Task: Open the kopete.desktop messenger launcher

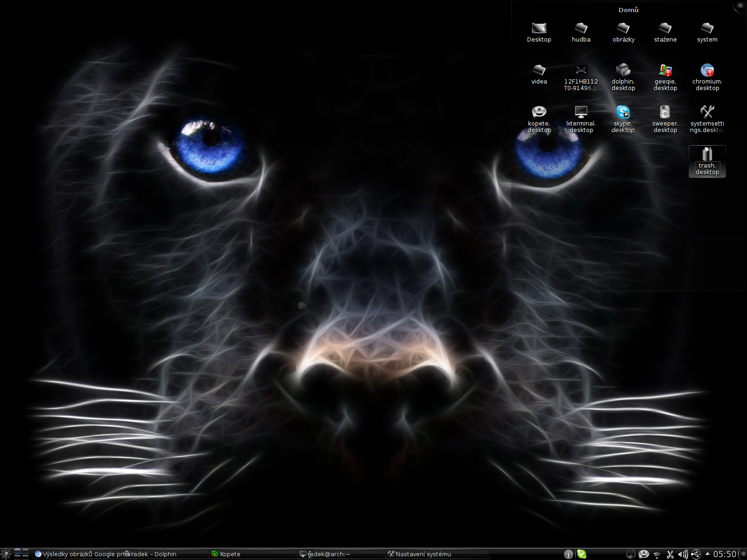Action: [x=539, y=119]
